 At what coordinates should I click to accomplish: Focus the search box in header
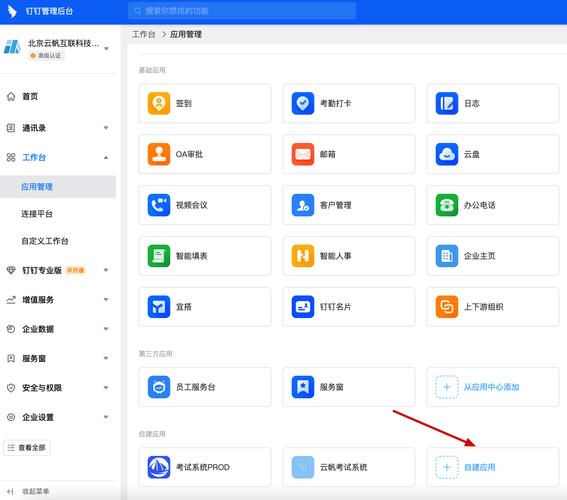(242, 11)
